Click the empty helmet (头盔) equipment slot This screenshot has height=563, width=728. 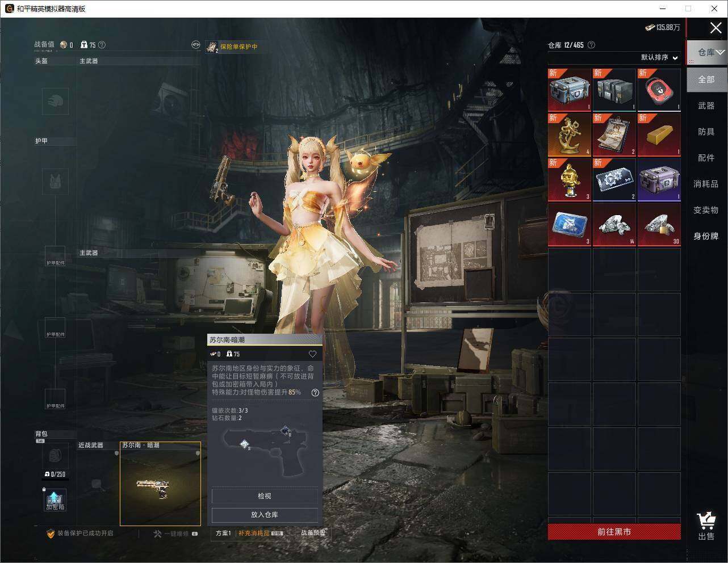[55, 102]
